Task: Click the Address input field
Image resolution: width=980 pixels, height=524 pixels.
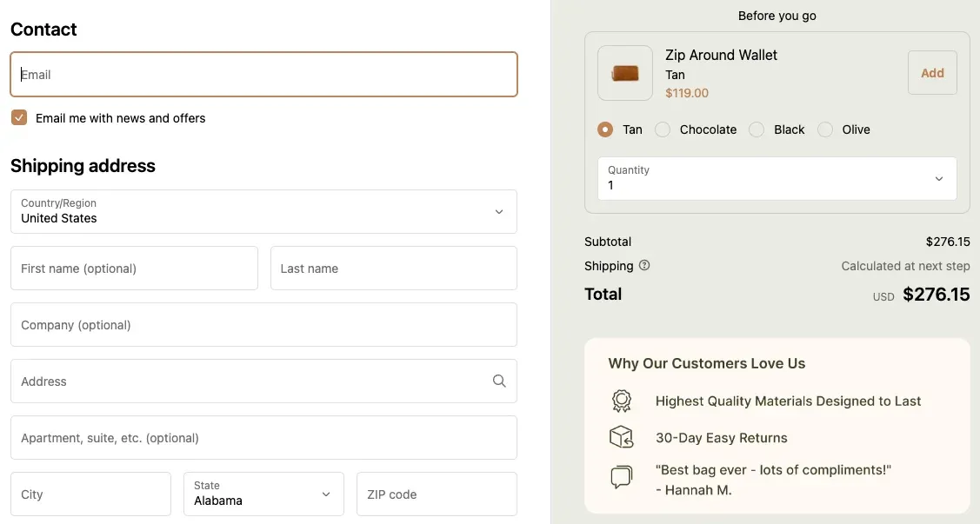Action: pyautogui.click(x=263, y=381)
